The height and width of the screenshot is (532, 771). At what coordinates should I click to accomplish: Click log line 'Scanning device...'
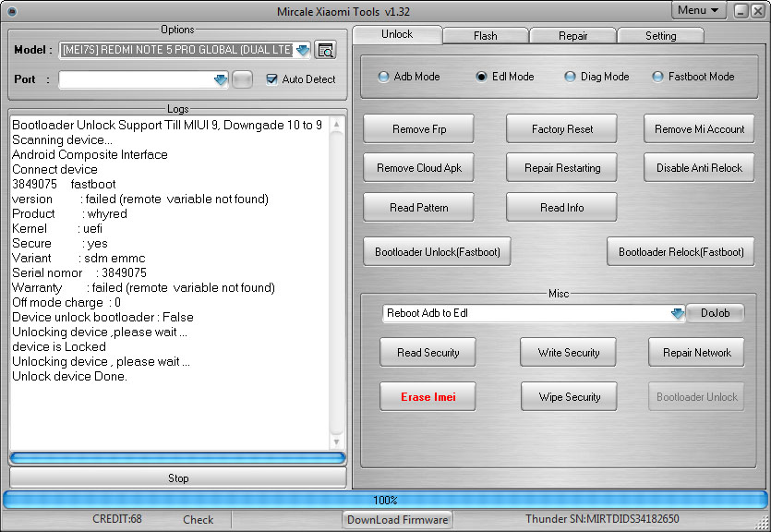(x=62, y=140)
